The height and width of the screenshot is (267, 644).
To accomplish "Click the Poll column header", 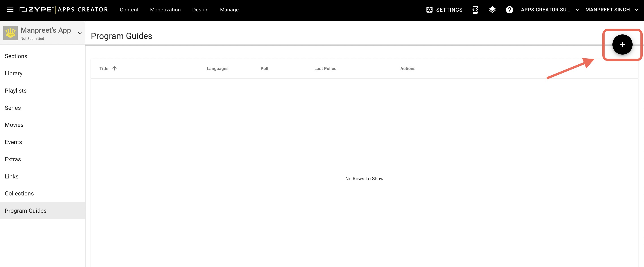I will pos(264,68).
